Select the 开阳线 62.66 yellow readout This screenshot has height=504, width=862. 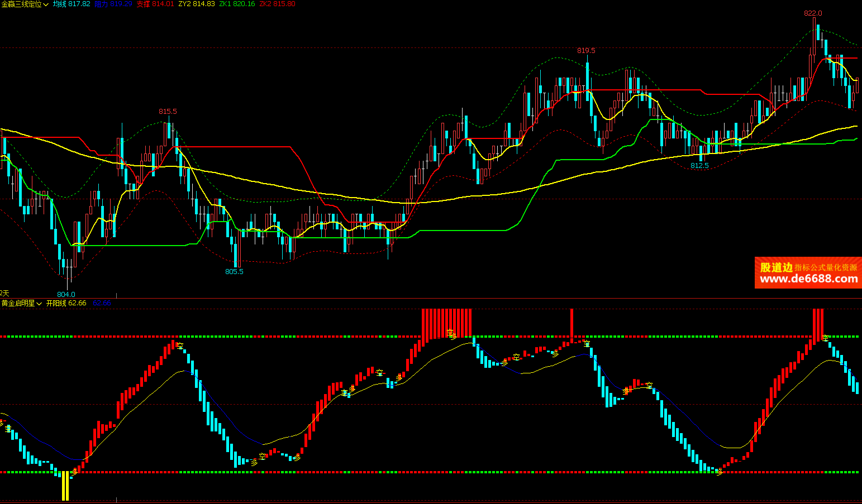pyautogui.click(x=66, y=303)
